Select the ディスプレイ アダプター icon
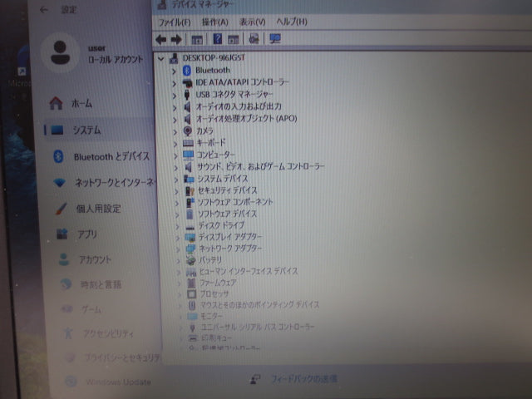 (190, 237)
